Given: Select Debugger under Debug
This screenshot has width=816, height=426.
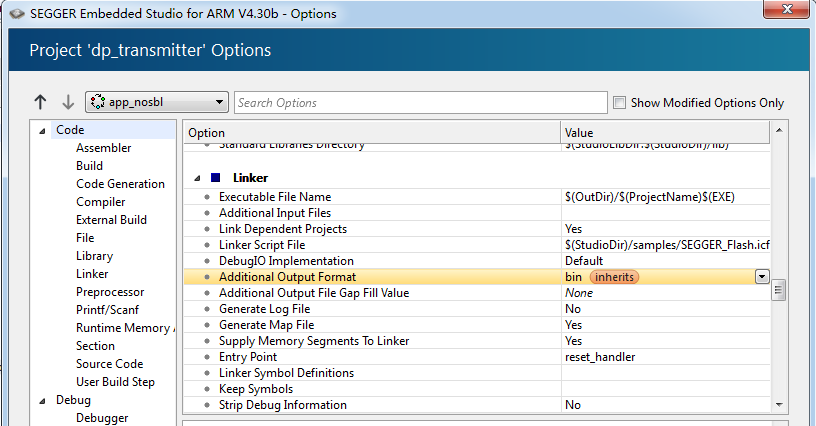Looking at the screenshot, I should tap(102, 418).
